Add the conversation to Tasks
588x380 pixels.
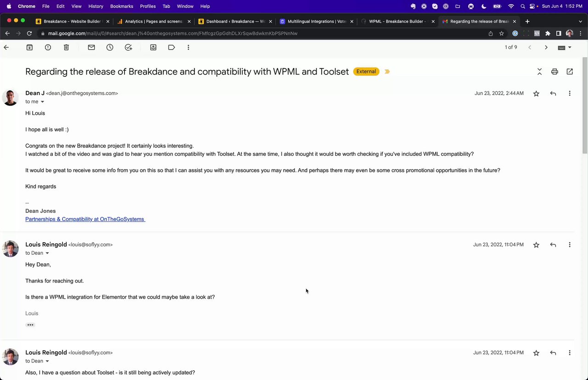(129, 47)
